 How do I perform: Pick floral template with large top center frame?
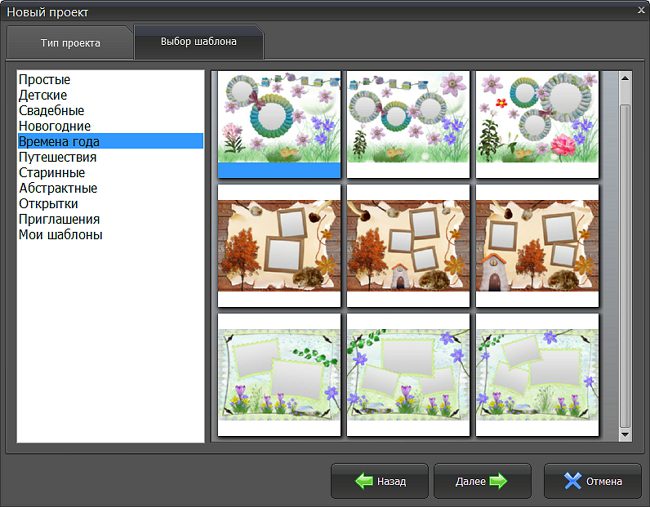click(408, 375)
